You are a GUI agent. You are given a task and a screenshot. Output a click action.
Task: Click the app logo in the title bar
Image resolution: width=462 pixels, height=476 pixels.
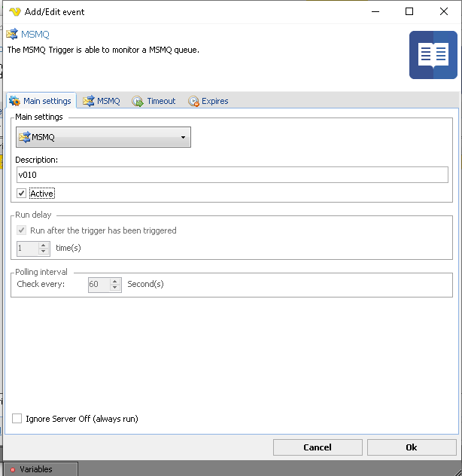(x=14, y=11)
